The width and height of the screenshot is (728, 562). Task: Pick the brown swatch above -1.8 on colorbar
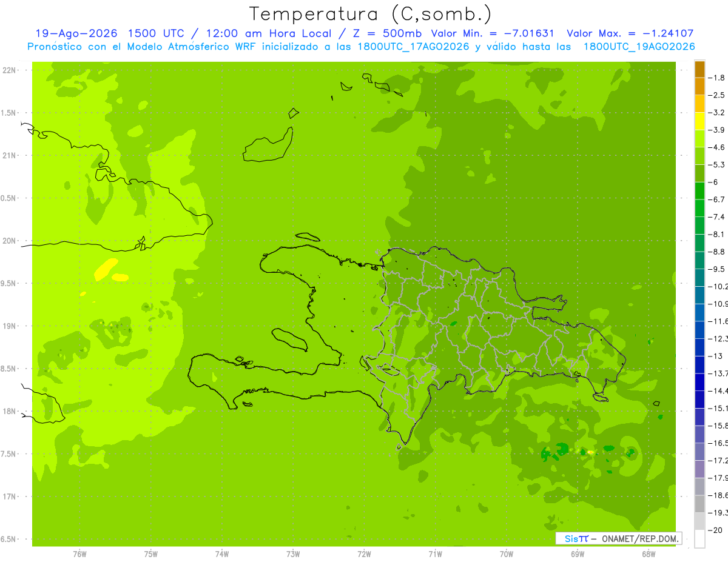click(x=699, y=69)
